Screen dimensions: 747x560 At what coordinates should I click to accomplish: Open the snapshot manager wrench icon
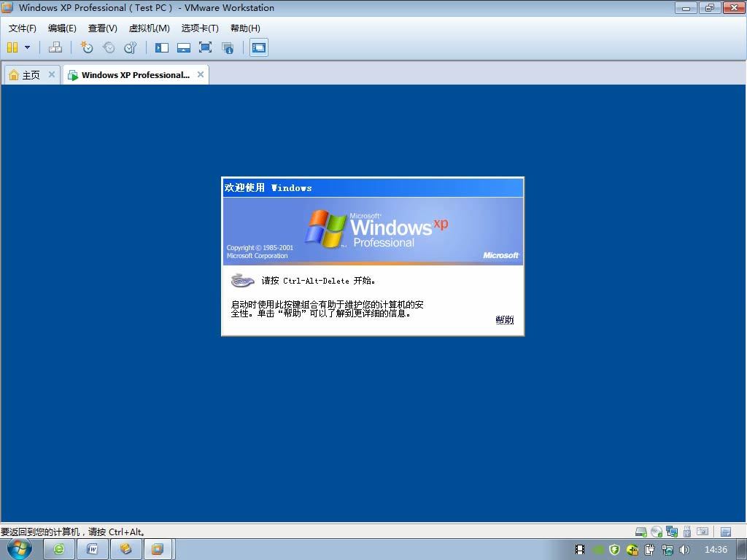point(130,47)
